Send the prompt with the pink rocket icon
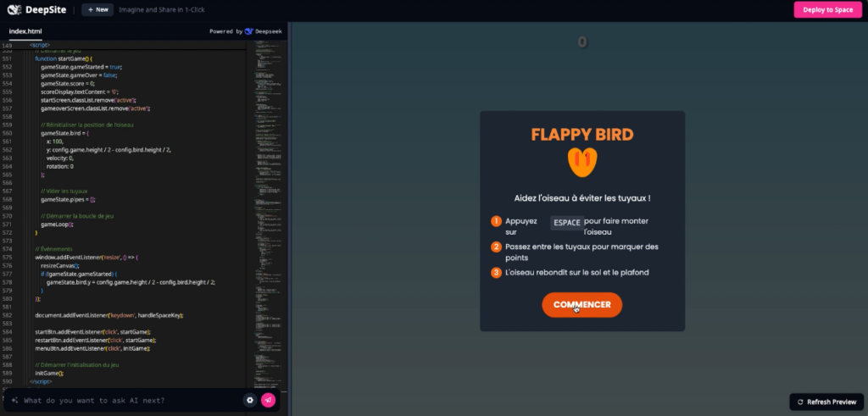The height and width of the screenshot is (416, 868). pos(268,400)
